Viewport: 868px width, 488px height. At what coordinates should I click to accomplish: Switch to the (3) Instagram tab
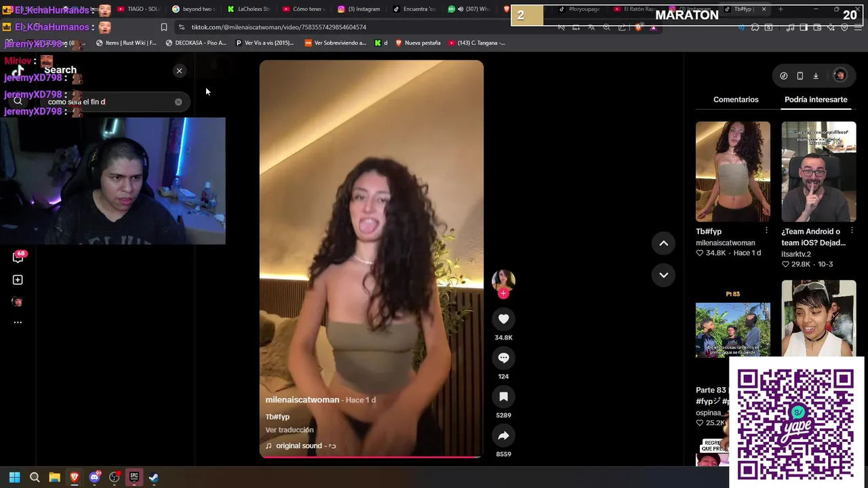pos(359,9)
